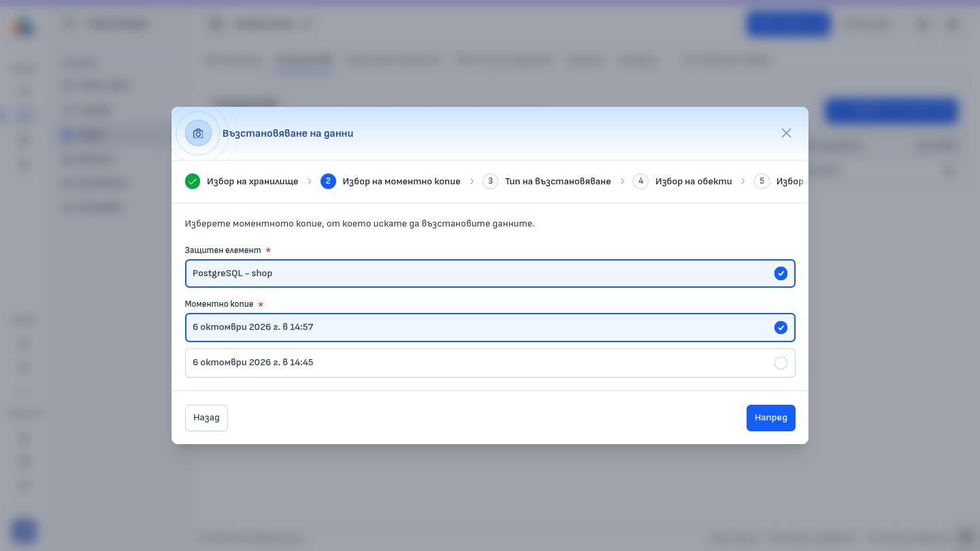Choose the snapshot from 14:57
Viewport: 980px width, 551px height.
click(x=490, y=328)
